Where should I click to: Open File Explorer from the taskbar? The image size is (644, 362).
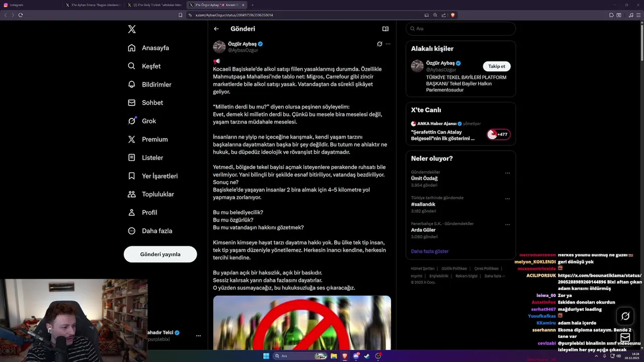[334, 356]
